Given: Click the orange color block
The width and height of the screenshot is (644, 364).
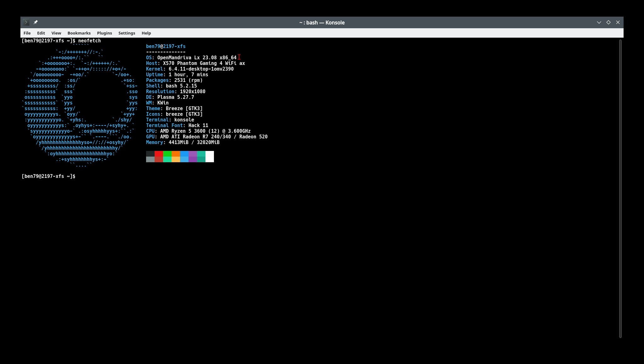Looking at the screenshot, I should [x=176, y=154].
